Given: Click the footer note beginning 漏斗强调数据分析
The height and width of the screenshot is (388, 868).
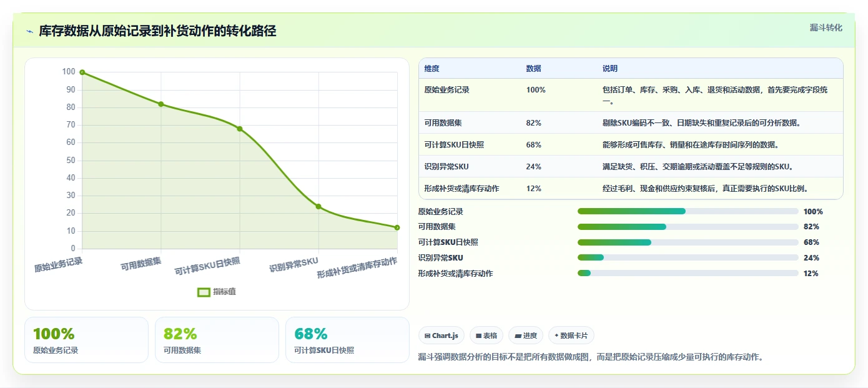Looking at the screenshot, I should click(591, 357).
